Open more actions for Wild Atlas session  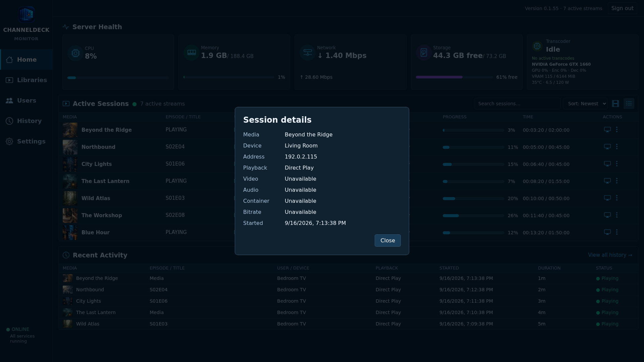pos(617,198)
